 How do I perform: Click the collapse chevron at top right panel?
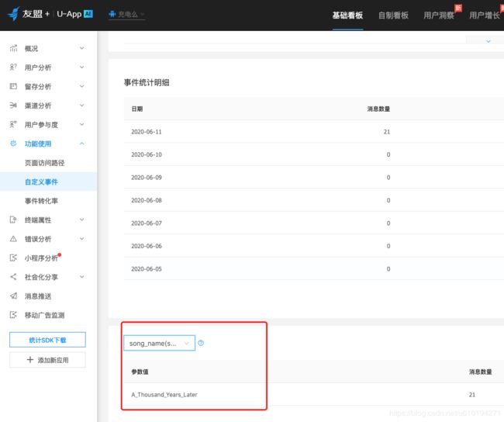coord(488,41)
